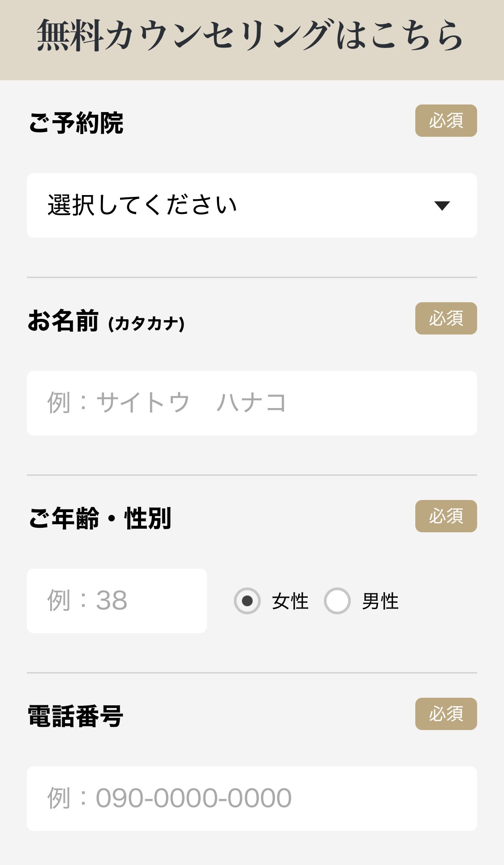Click the 女性 label text
The image size is (504, 865).
(290, 601)
